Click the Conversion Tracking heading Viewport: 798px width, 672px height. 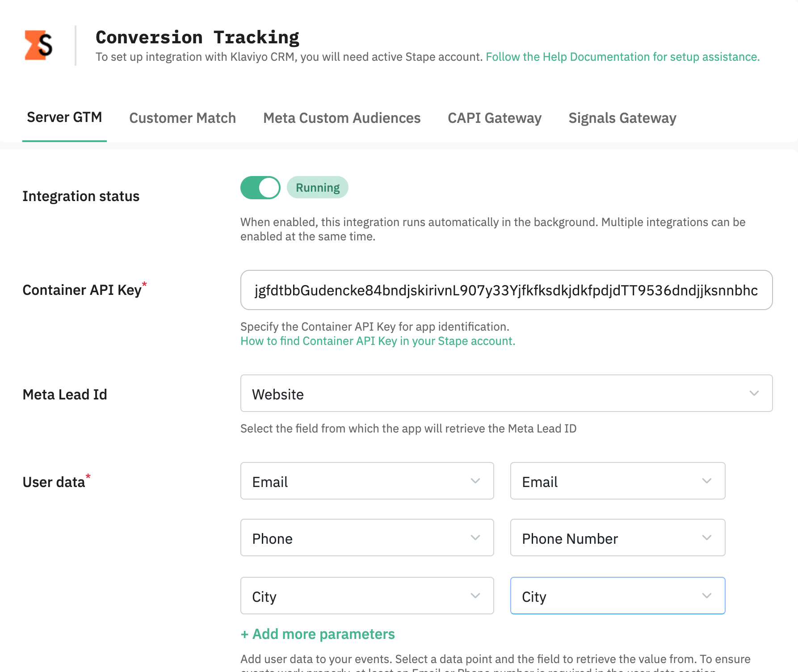[197, 37]
